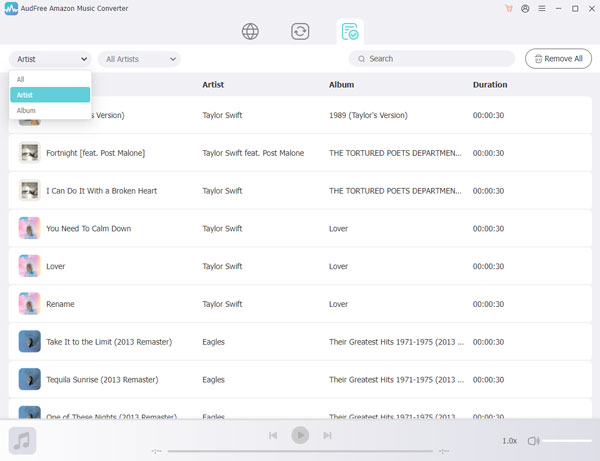This screenshot has width=600, height=461.
Task: Click Taylor Swift feat. Post Malone artist
Action: [x=253, y=153]
